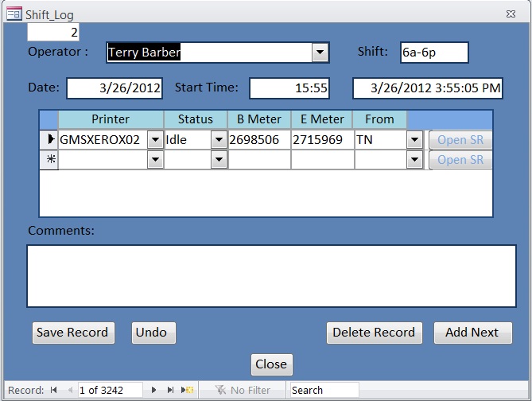Image resolution: width=532 pixels, height=401 pixels.
Task: Select the GMSXEROX02 row selector arrow
Action: point(49,139)
